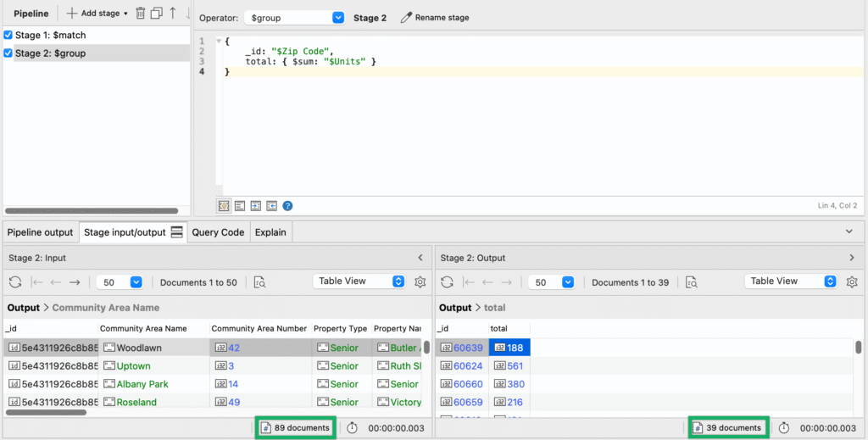Open the Add stage dropdown arrow
This screenshot has height=440, width=868.
(125, 14)
